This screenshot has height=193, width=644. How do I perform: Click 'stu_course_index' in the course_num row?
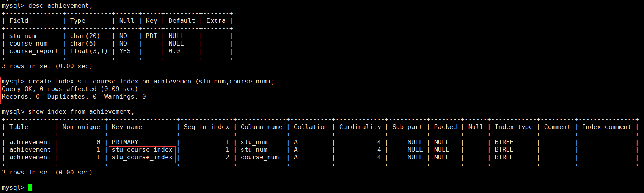pos(142,157)
